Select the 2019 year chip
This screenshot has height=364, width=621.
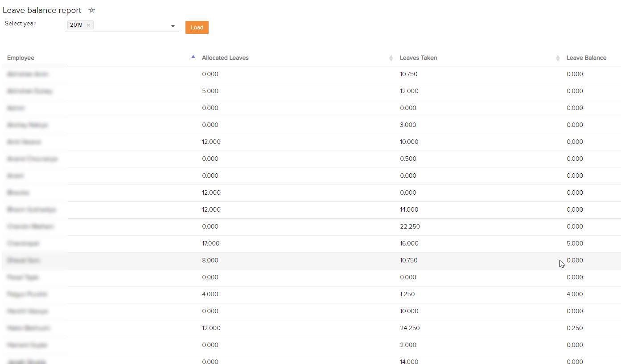76,25
